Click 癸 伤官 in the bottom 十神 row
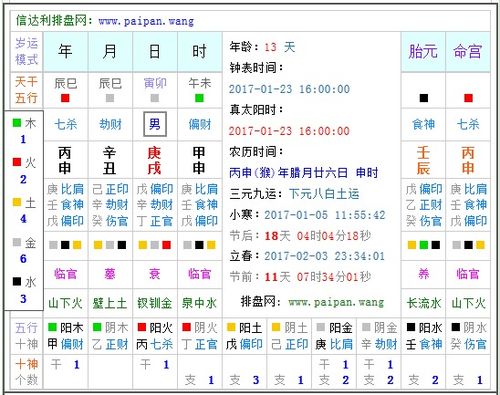 click(x=468, y=344)
